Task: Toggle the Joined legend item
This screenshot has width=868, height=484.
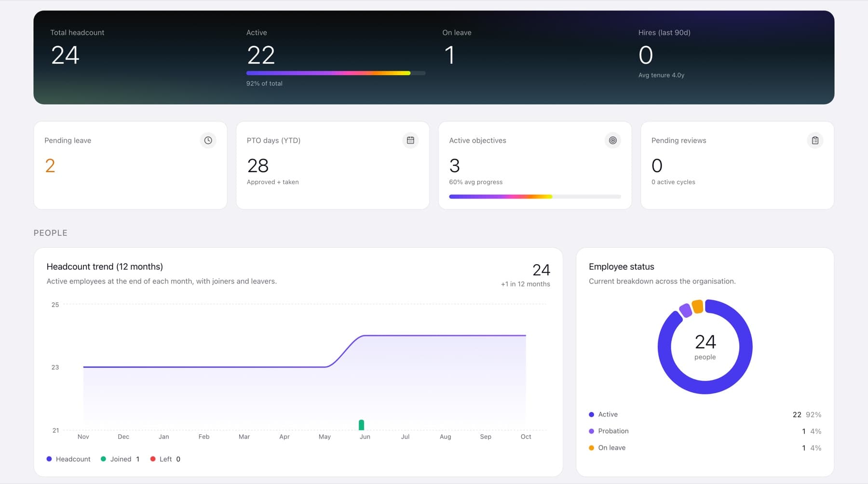Action: click(x=120, y=459)
